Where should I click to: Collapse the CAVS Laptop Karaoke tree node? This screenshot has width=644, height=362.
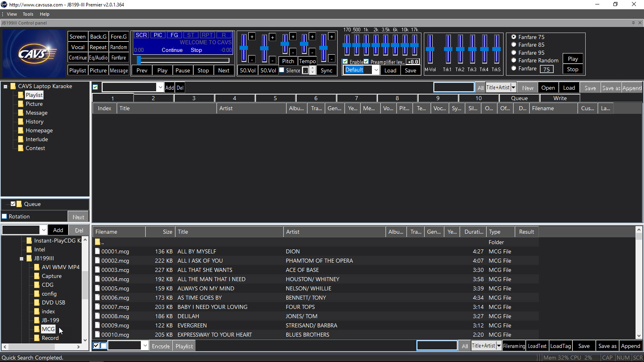point(6,86)
